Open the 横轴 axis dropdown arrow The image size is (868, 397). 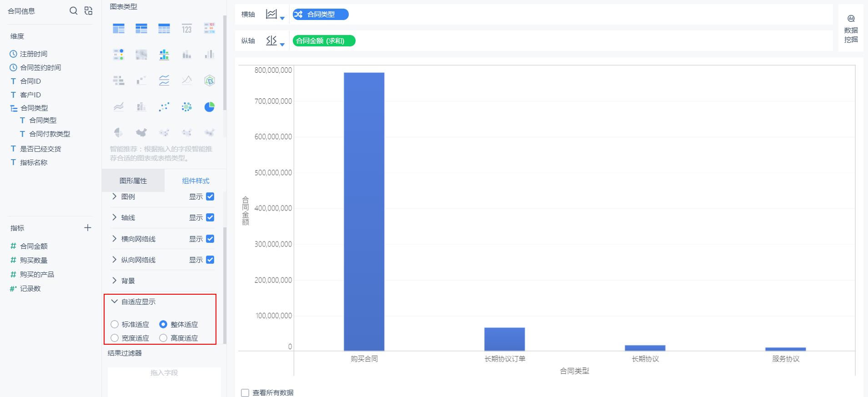[282, 18]
